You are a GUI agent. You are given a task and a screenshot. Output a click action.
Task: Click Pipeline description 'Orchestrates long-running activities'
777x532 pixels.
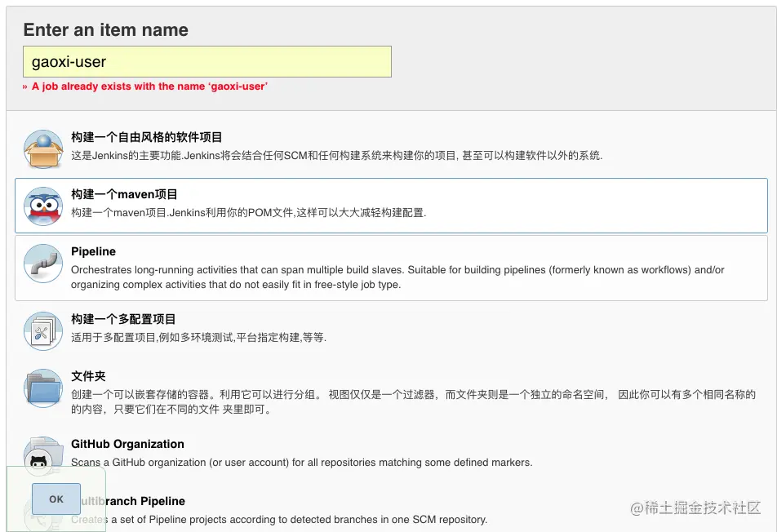pos(397,277)
